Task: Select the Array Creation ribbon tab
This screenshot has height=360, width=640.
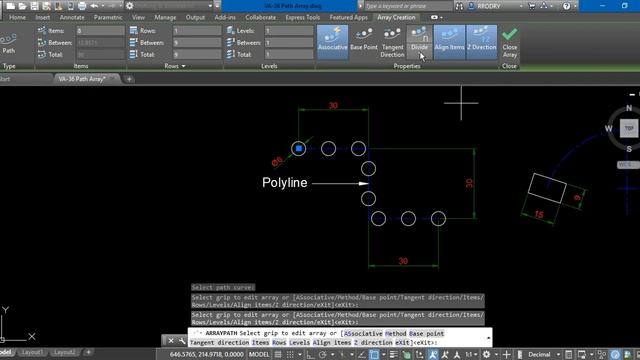Action: [396, 17]
